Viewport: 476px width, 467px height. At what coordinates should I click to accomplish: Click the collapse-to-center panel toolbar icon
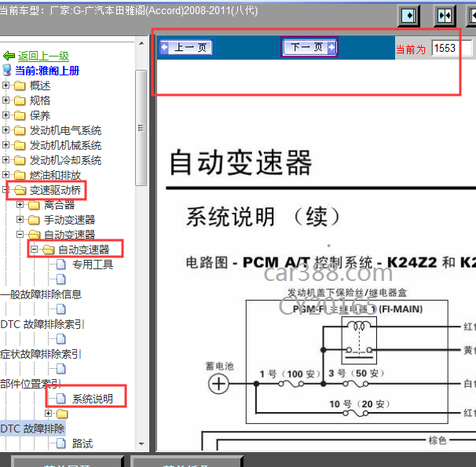click(x=445, y=16)
